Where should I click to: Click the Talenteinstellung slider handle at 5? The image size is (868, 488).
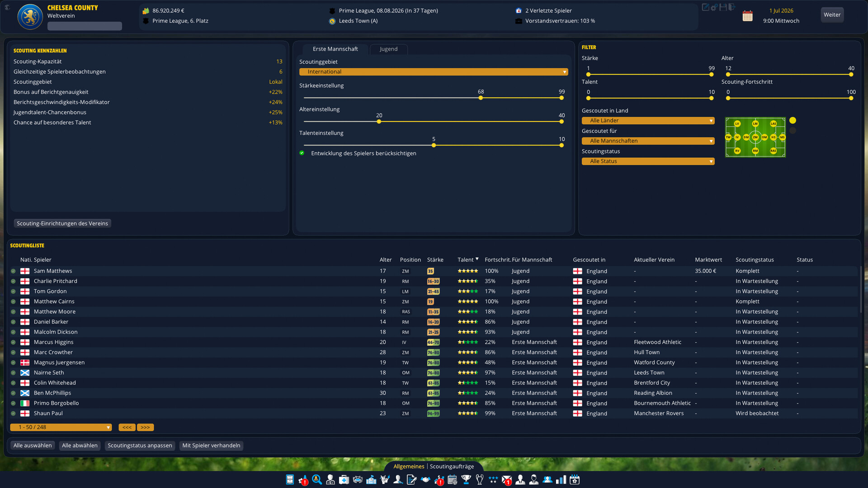434,145
